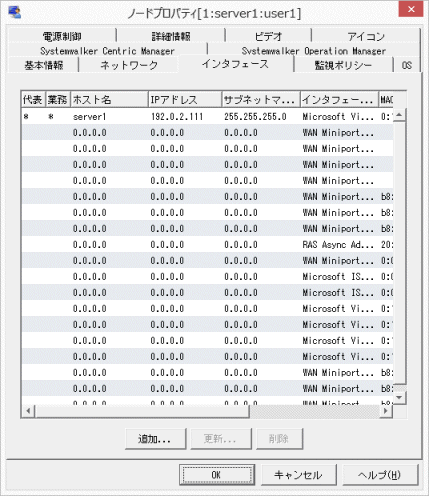Click IP address 192.0.2.111
This screenshot has height=496, width=429.
click(x=177, y=117)
